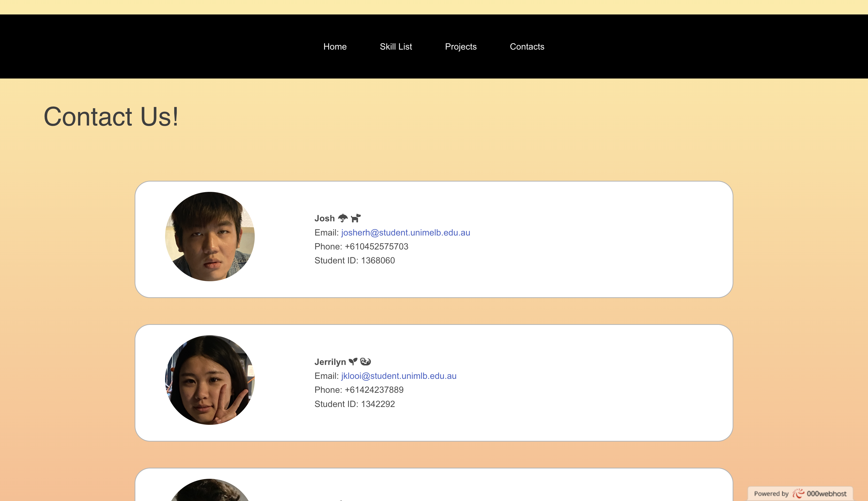Select Contacts in the navigation bar

click(x=527, y=46)
